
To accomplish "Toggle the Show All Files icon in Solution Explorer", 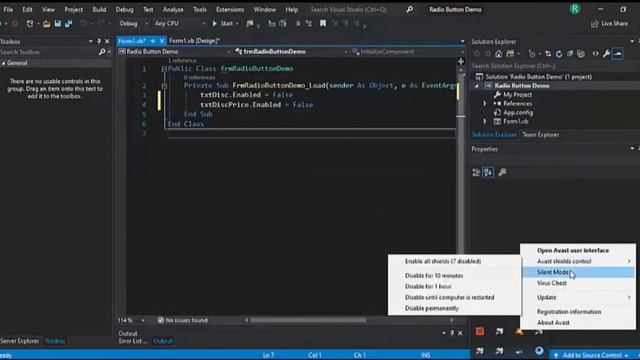I will [x=581, y=54].
